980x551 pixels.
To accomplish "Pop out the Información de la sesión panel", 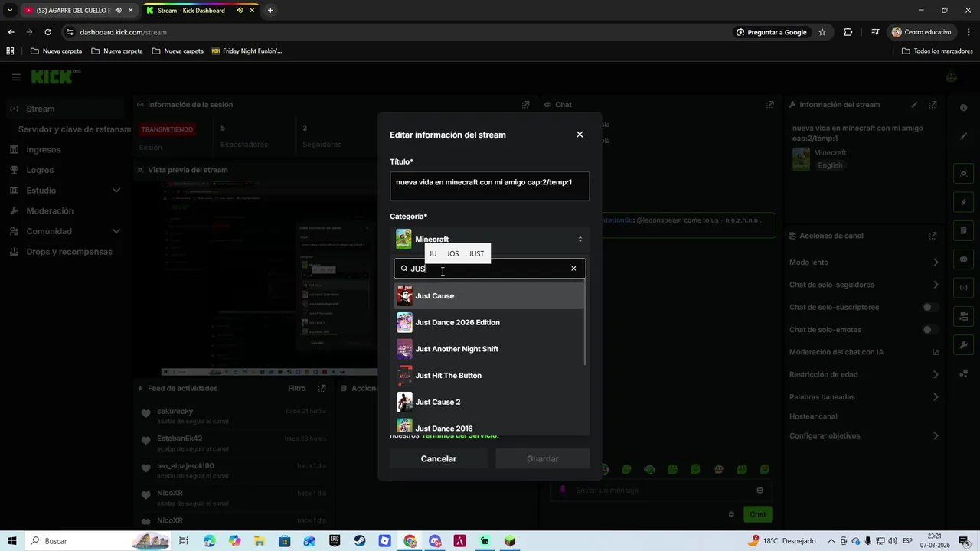I will click(525, 105).
